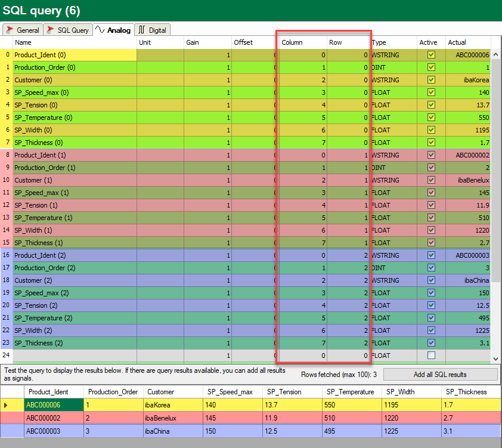Click the signal table vertical scrollbar thumb

pos(496,170)
